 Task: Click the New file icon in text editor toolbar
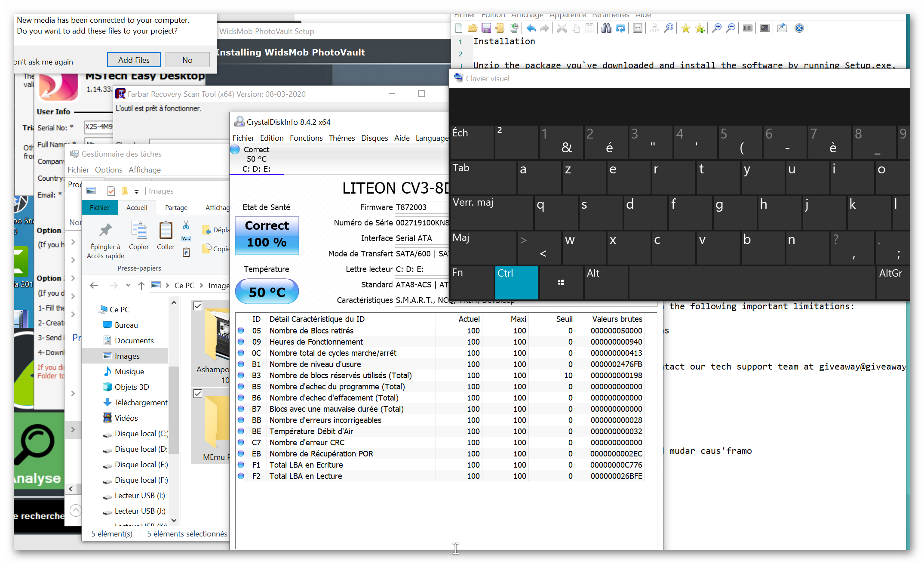tap(459, 28)
